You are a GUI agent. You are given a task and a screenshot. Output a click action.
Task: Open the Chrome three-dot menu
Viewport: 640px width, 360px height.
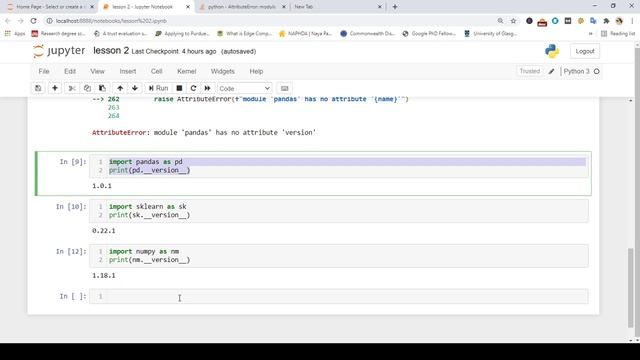(632, 21)
